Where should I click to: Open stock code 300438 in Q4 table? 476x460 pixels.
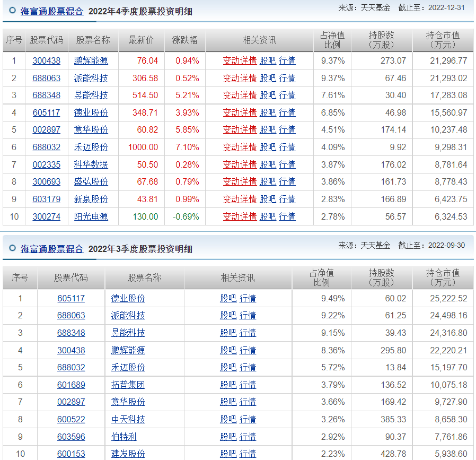click(47, 61)
